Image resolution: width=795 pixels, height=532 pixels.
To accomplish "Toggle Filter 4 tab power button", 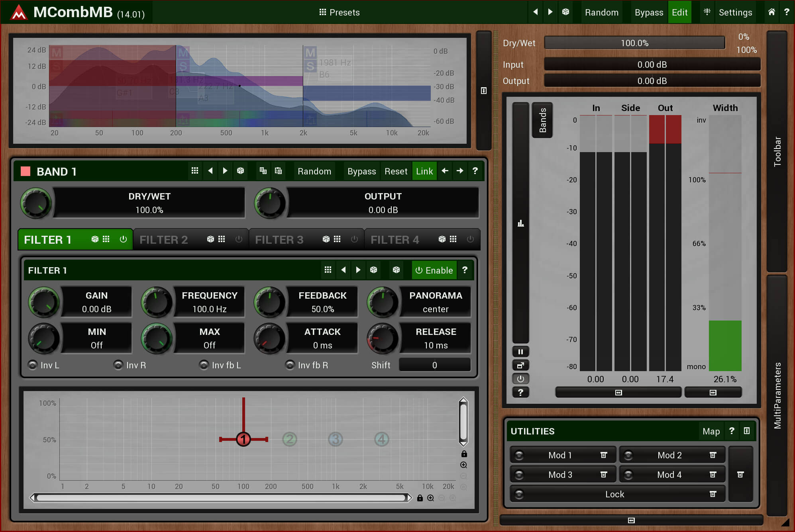I will click(470, 239).
